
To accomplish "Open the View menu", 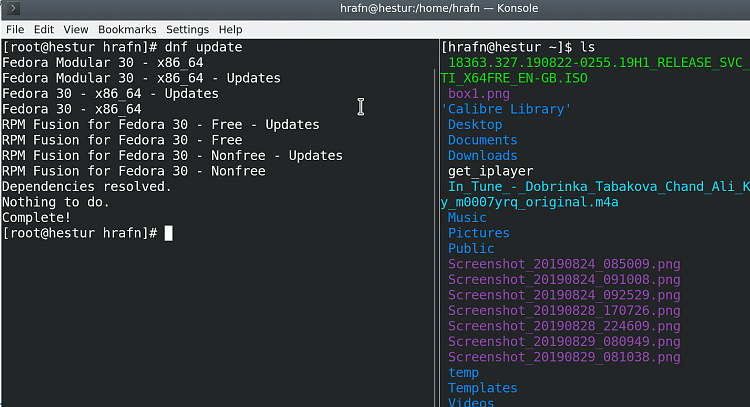I will pyautogui.click(x=76, y=30).
